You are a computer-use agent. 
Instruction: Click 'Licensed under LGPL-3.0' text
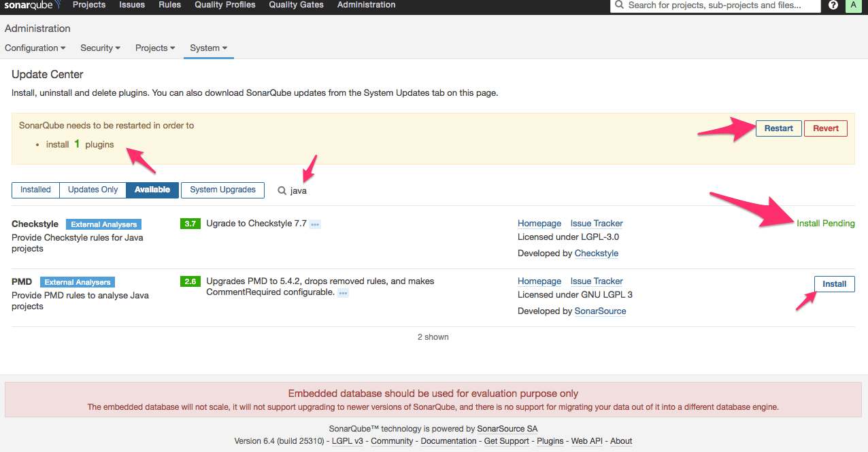(569, 237)
